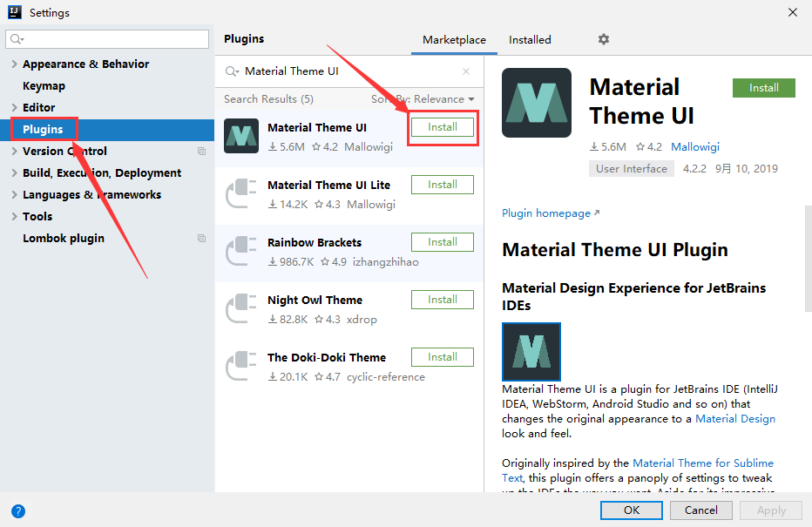Open the plugins gear settings menu
The image size is (812, 527).
click(x=603, y=39)
